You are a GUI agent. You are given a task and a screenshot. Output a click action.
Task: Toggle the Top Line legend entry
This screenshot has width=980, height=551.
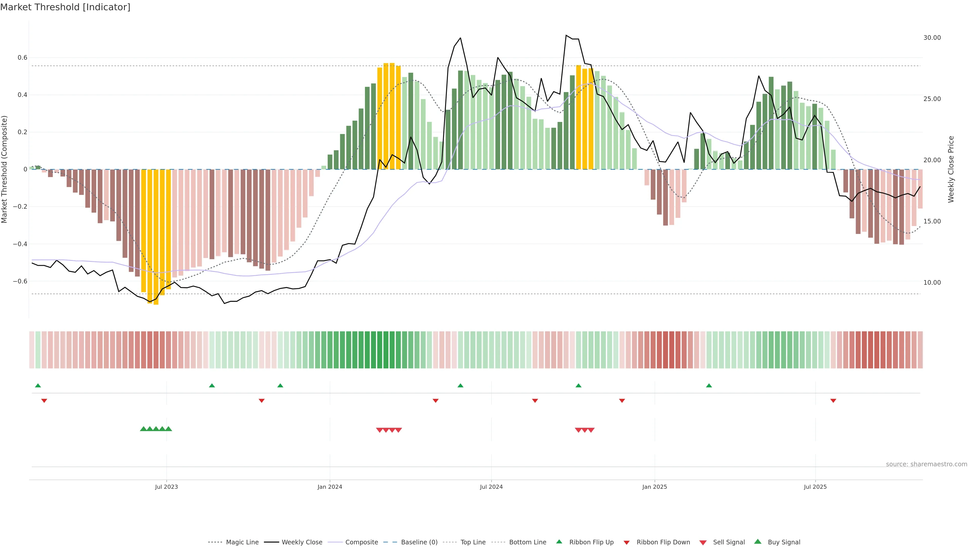pyautogui.click(x=473, y=542)
